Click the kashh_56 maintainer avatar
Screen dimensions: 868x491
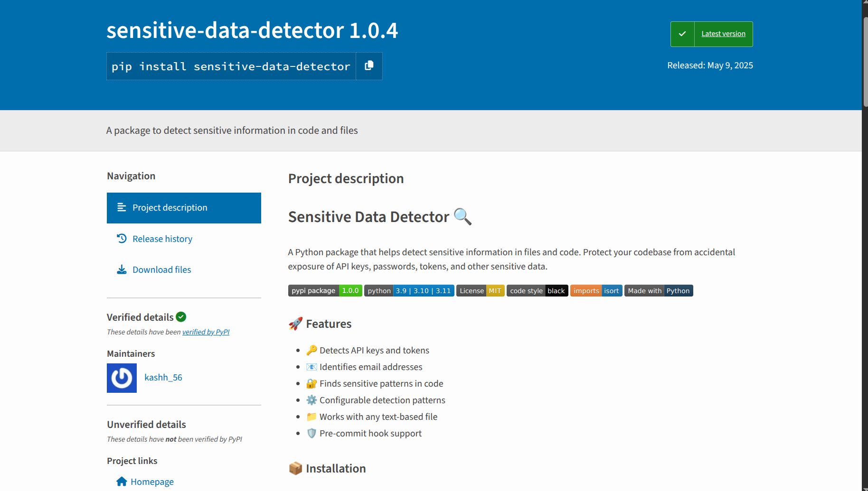[122, 378]
